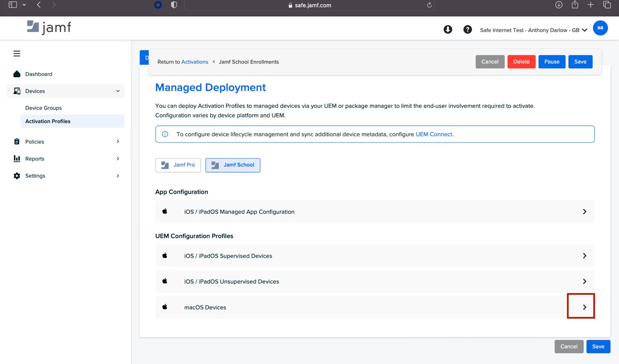The image size is (619, 364).
Task: Open the Safe Internet Test account dropdown
Action: click(533, 30)
